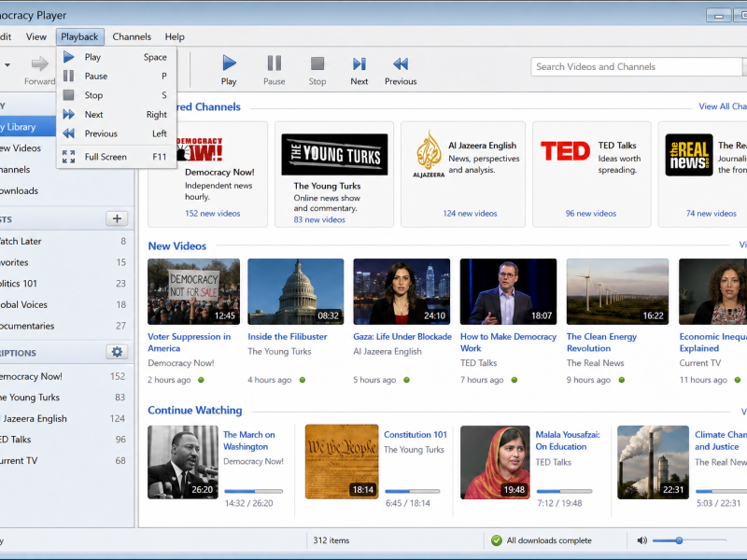Open the Help menu
The height and width of the screenshot is (560, 747).
pyautogui.click(x=175, y=36)
